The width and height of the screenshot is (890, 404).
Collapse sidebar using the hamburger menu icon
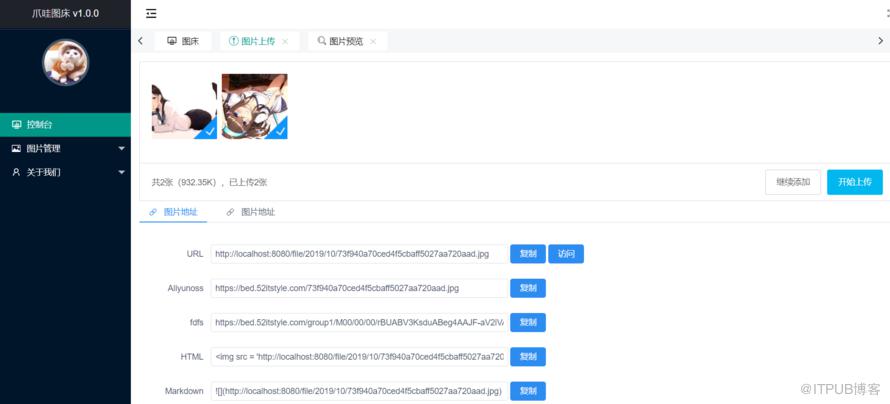point(151,14)
